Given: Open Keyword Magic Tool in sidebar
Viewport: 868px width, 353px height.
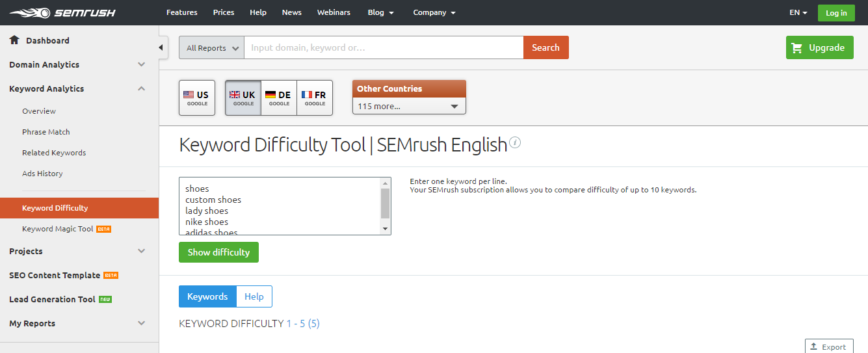Looking at the screenshot, I should pos(58,229).
